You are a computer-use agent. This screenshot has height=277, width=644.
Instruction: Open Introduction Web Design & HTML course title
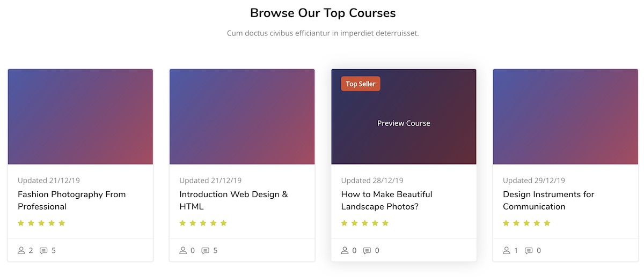tap(233, 200)
